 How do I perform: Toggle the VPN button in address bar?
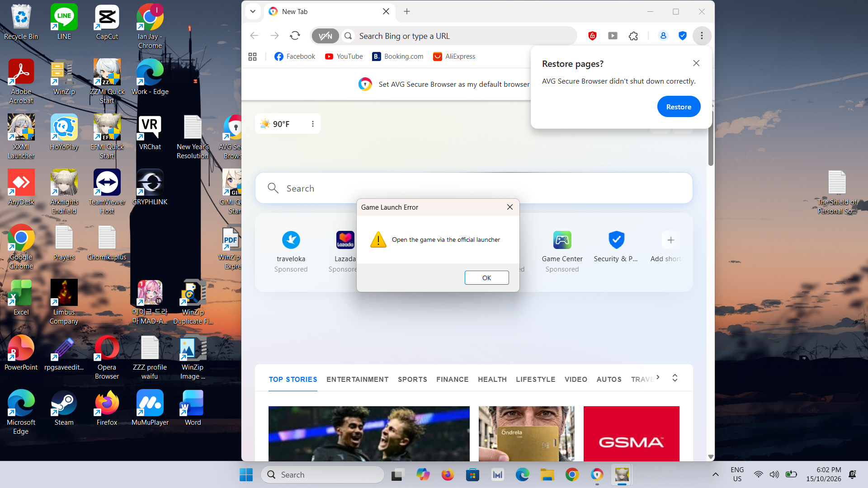click(x=325, y=36)
